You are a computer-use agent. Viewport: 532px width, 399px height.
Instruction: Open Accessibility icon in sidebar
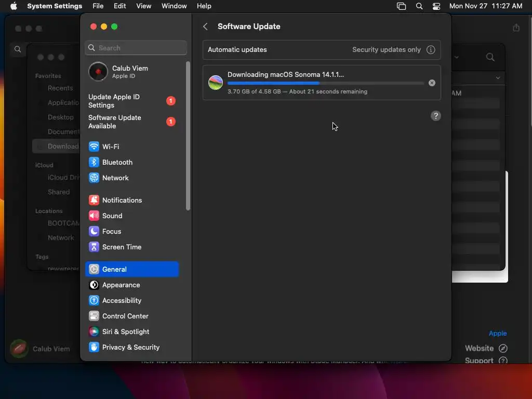click(x=94, y=301)
